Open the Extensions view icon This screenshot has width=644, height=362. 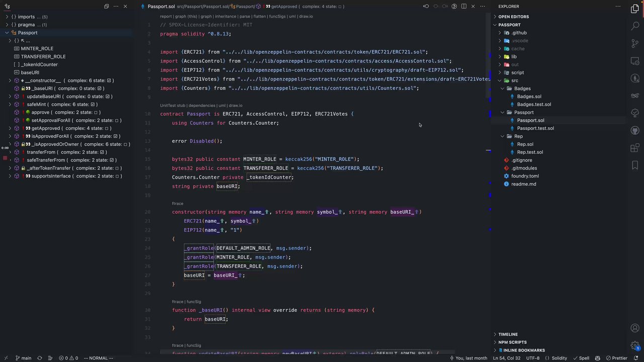(x=635, y=148)
